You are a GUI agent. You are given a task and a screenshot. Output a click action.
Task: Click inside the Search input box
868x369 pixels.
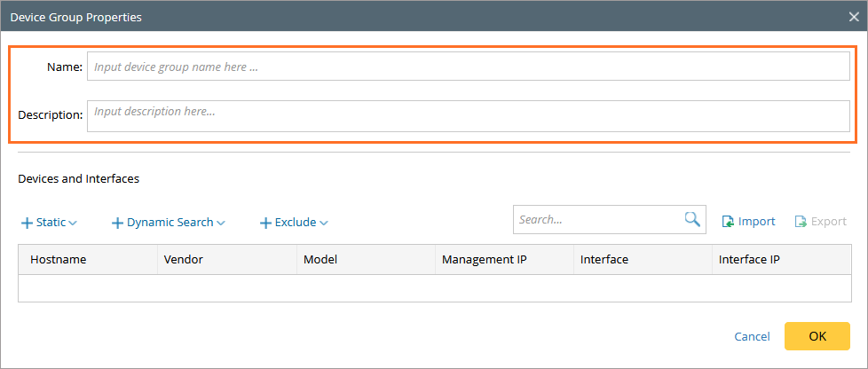[x=596, y=220]
